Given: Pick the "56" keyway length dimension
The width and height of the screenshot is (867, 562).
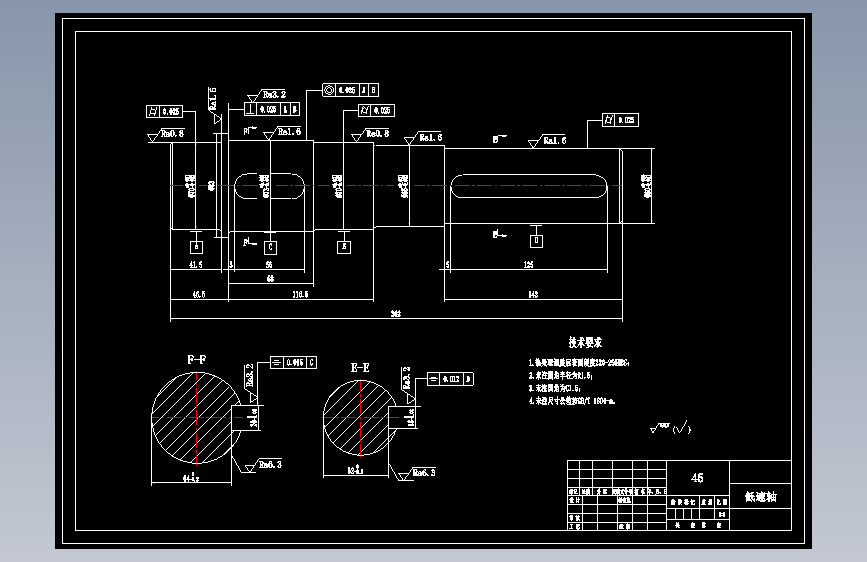Looking at the screenshot, I should (x=269, y=264).
